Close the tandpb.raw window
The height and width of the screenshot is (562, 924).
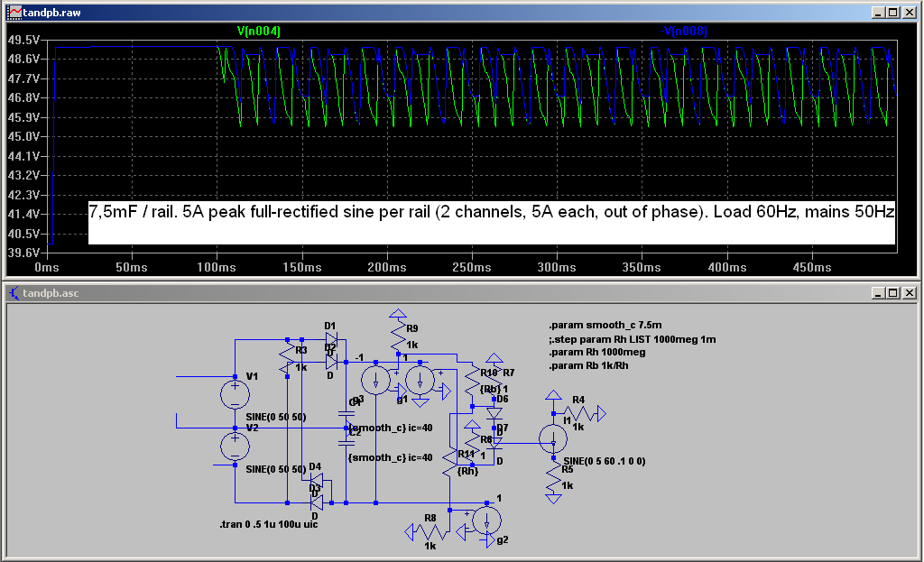point(910,13)
